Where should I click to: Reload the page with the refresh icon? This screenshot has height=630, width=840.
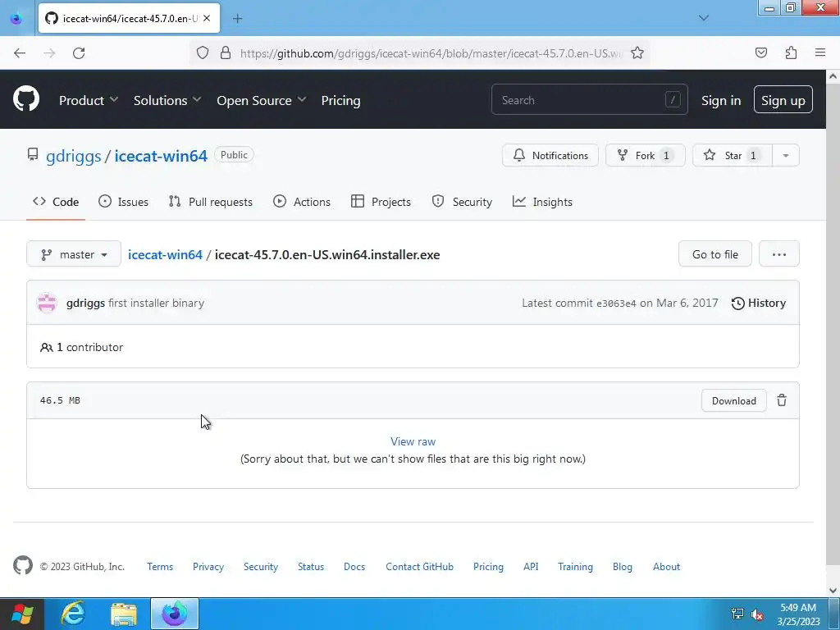(79, 52)
